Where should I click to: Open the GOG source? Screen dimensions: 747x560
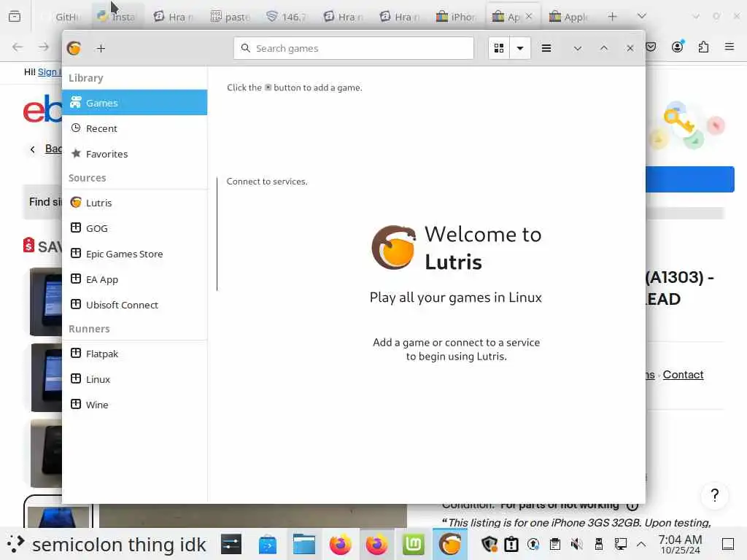click(134, 228)
